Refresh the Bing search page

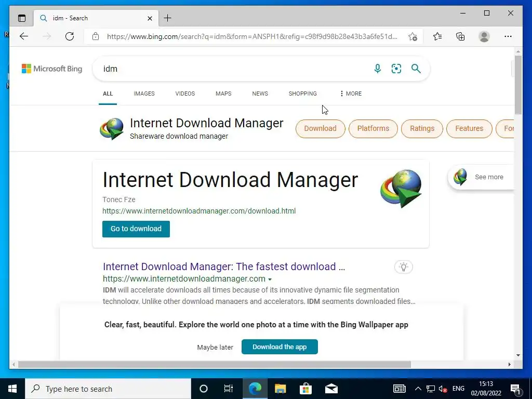(x=70, y=36)
